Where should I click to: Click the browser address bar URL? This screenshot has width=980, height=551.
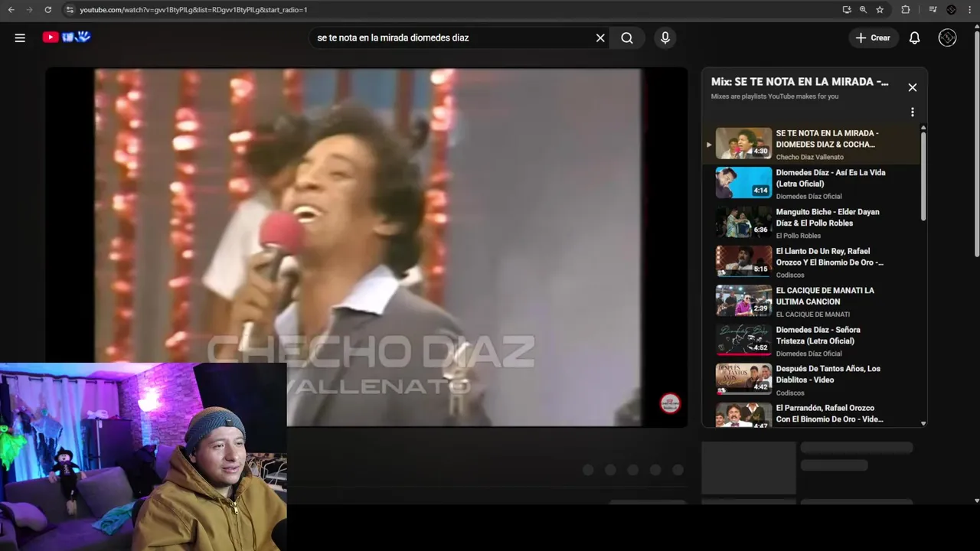click(x=194, y=10)
